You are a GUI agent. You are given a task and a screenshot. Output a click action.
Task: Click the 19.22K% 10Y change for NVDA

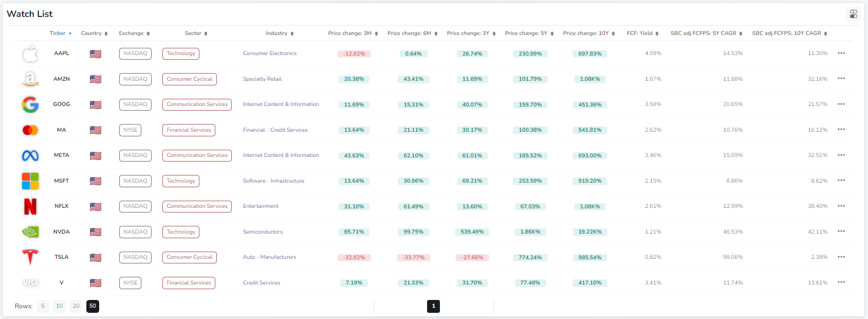tap(590, 232)
